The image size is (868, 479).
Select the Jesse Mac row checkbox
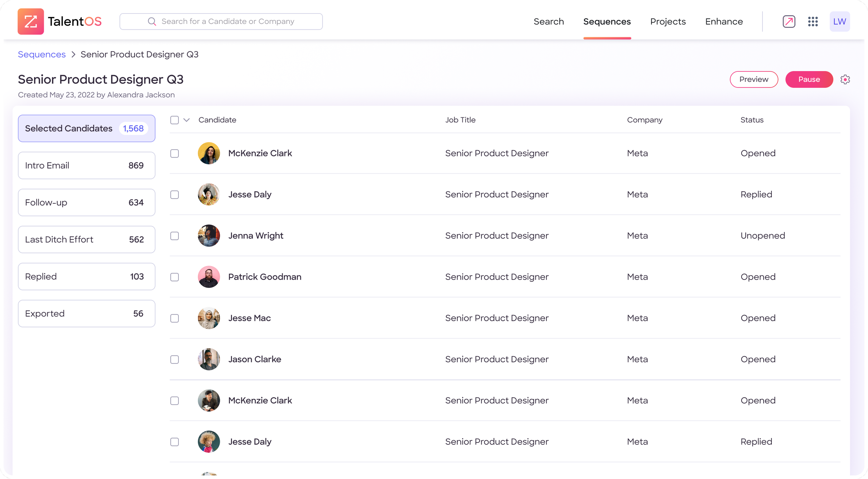(x=174, y=318)
